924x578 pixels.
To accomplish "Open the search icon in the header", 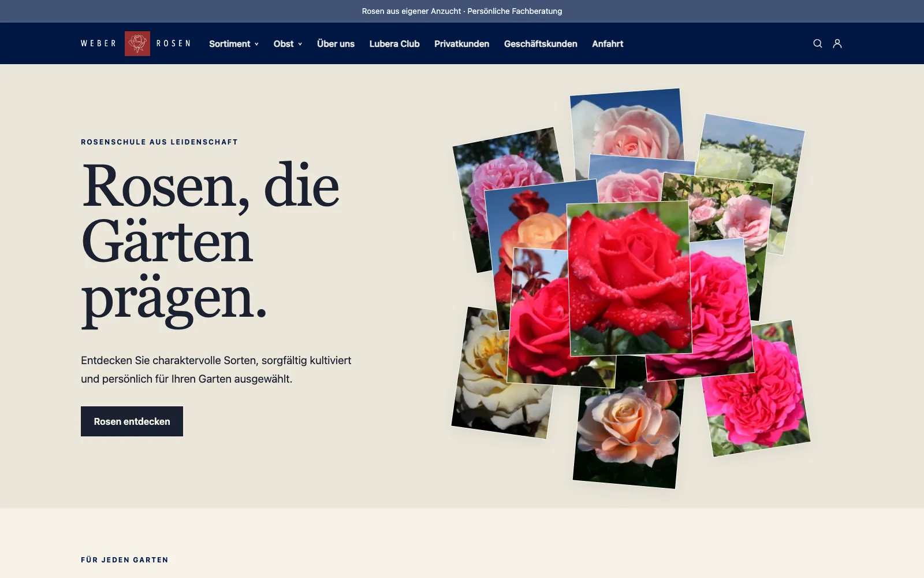I will 817,43.
